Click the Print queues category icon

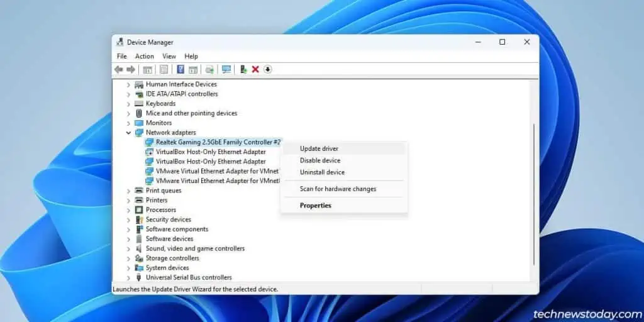139,191
